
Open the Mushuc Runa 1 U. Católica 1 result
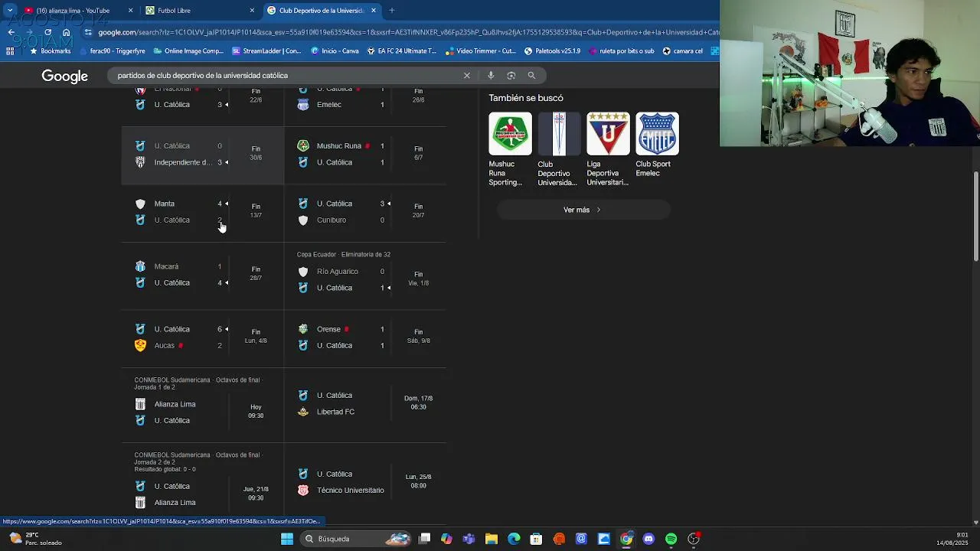[x=365, y=154]
